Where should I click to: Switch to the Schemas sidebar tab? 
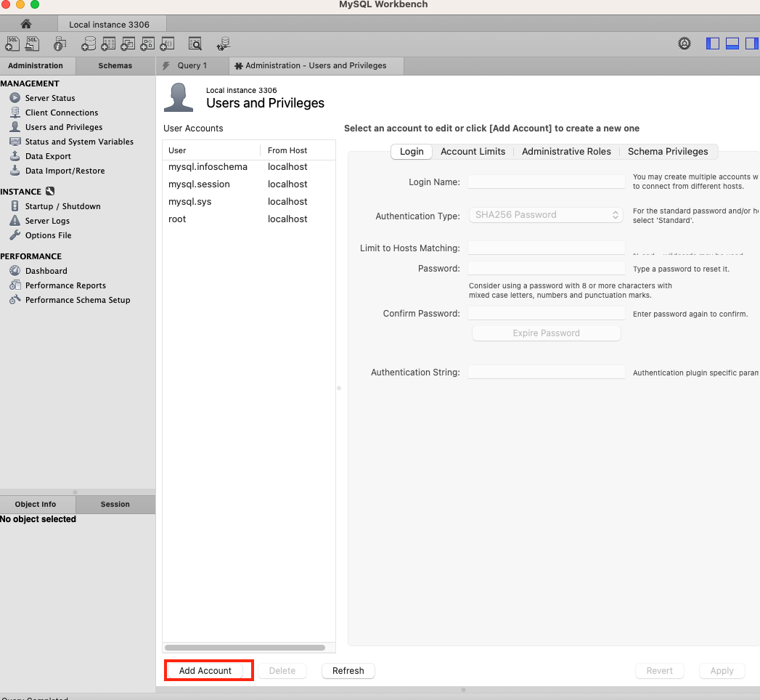pos(115,65)
